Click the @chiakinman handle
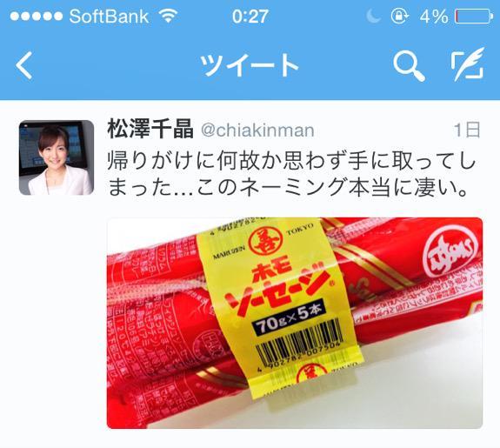Image resolution: width=500 pixels, height=448 pixels. [257, 130]
